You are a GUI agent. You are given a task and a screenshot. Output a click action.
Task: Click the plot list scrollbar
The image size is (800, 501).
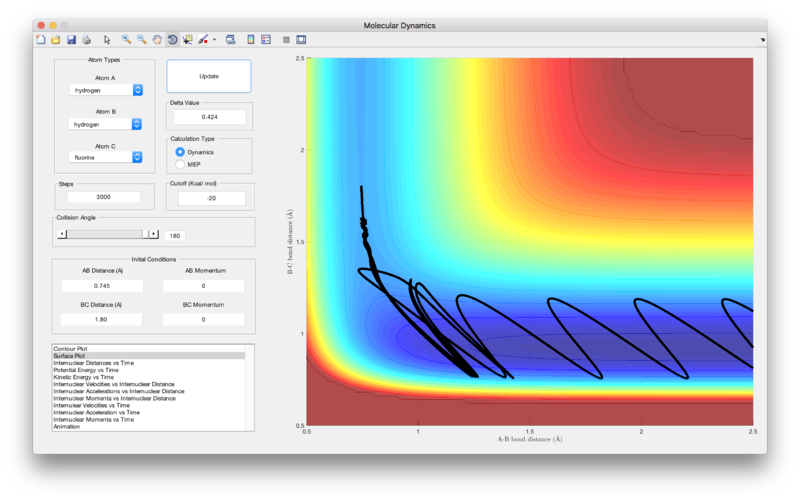pos(249,388)
